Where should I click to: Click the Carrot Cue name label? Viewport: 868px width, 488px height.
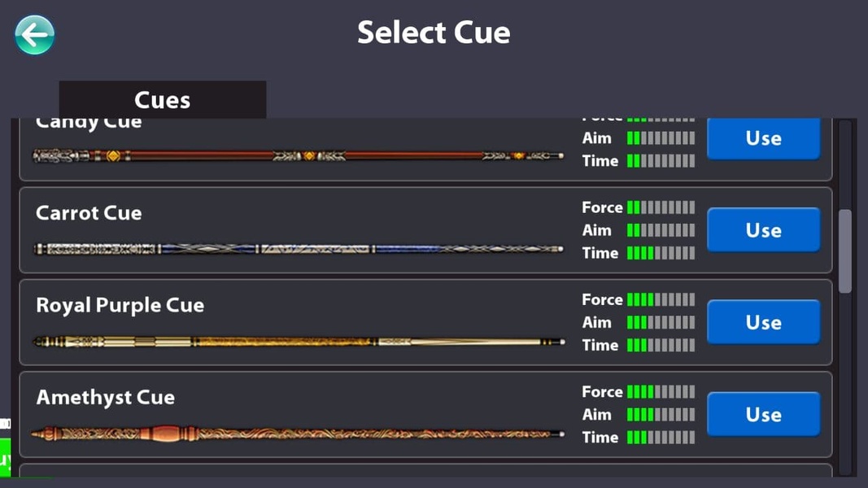click(x=89, y=213)
